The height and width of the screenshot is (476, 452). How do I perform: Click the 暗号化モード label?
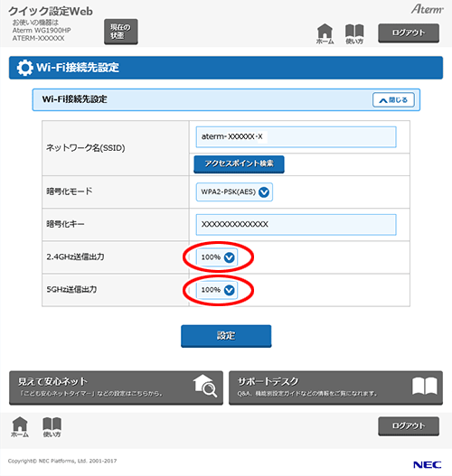[70, 191]
